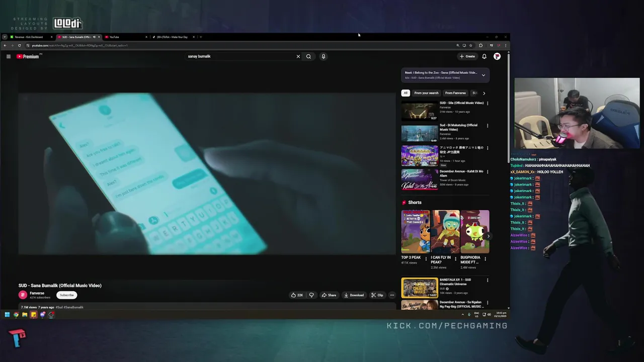The image size is (644, 362).
Task: Select the 'From Fanverse' chip
Action: (x=455, y=93)
